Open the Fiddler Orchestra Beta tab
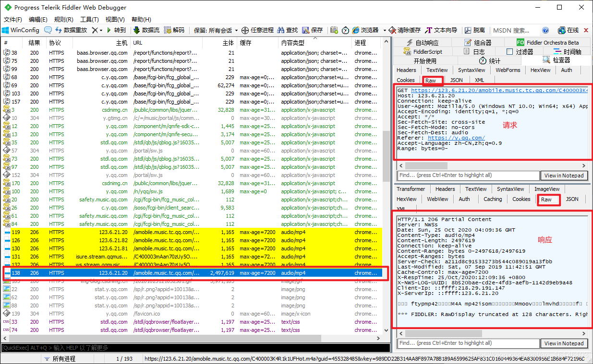This screenshot has width=593, height=364. pos(548,42)
